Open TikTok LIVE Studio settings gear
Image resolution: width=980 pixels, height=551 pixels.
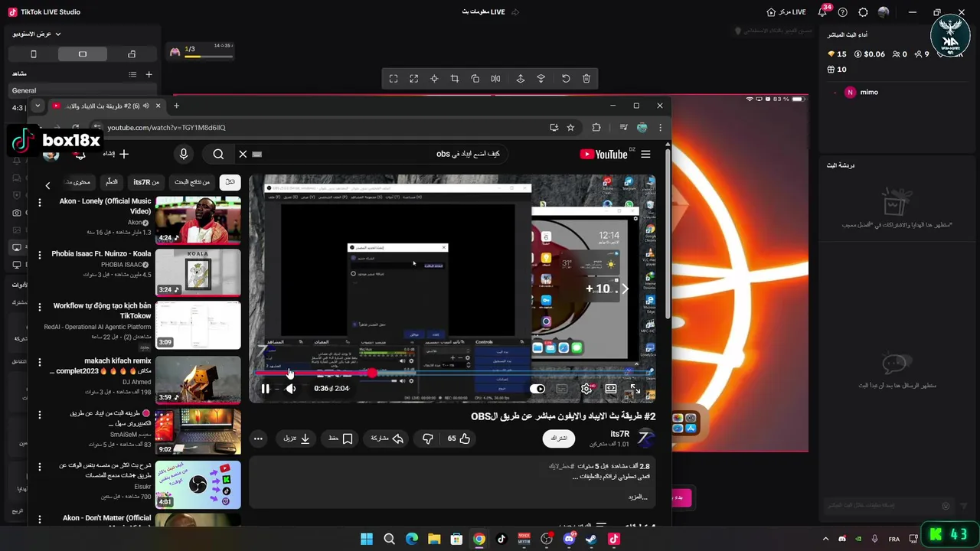click(864, 12)
